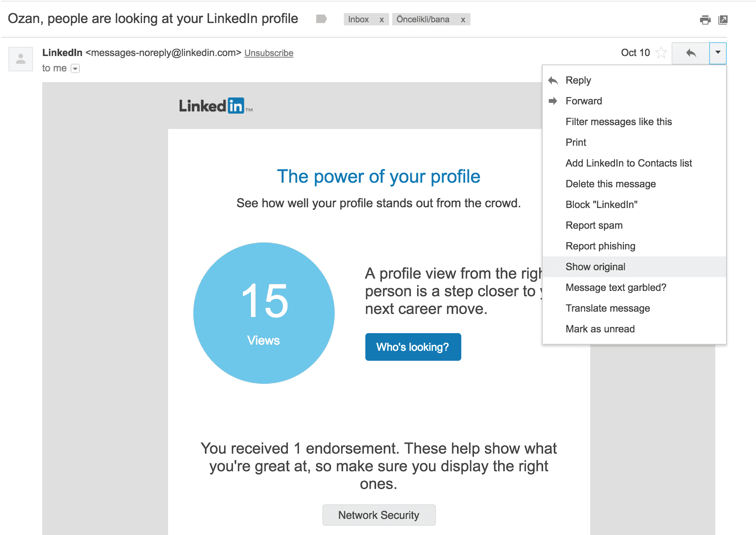Click Mark as unread option
The height and width of the screenshot is (535, 756).
[x=600, y=329]
